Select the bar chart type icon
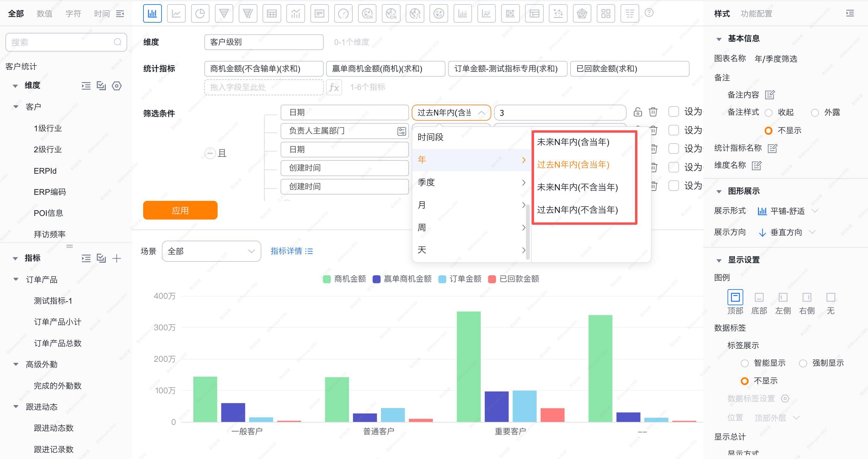Image resolution: width=868 pixels, height=459 pixels. tap(152, 14)
